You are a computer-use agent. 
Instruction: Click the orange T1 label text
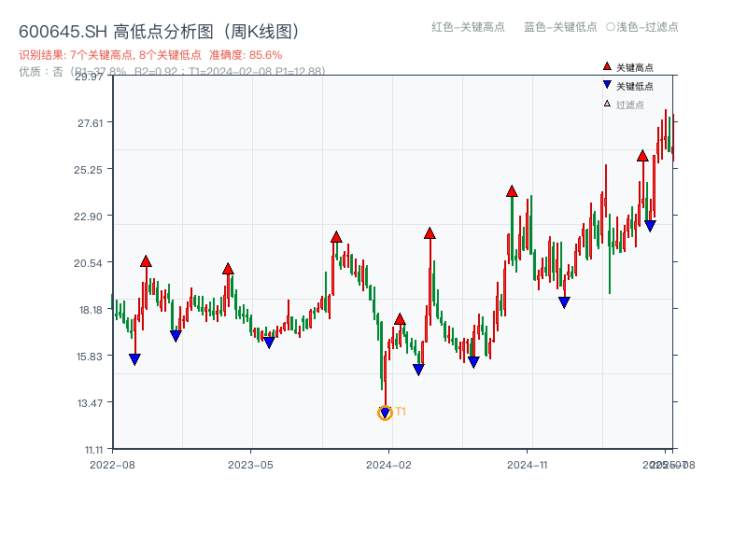(401, 412)
